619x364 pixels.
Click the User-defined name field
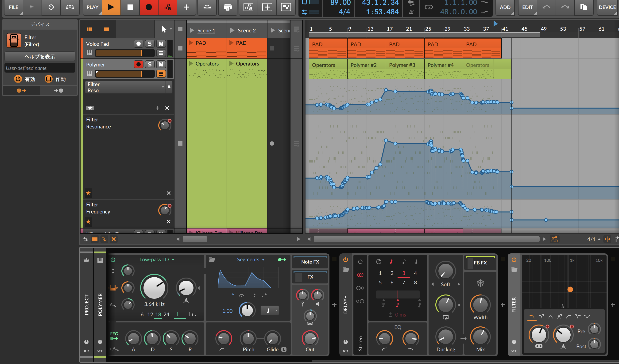pyautogui.click(x=40, y=68)
